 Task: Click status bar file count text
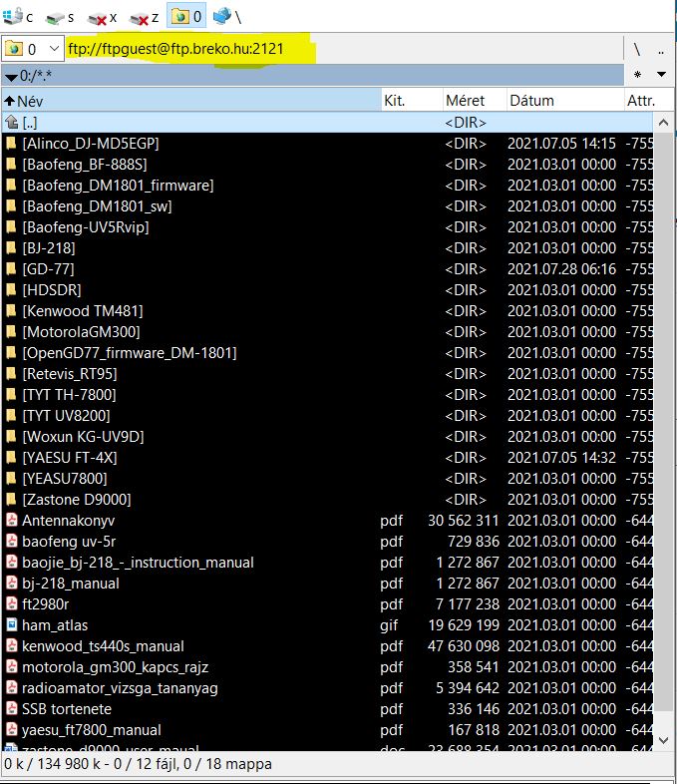point(138,764)
